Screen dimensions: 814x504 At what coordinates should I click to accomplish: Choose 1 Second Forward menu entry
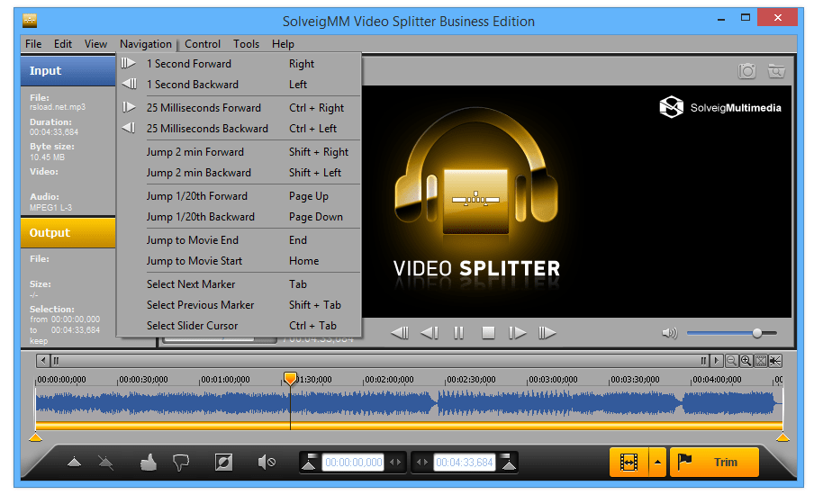click(x=239, y=64)
